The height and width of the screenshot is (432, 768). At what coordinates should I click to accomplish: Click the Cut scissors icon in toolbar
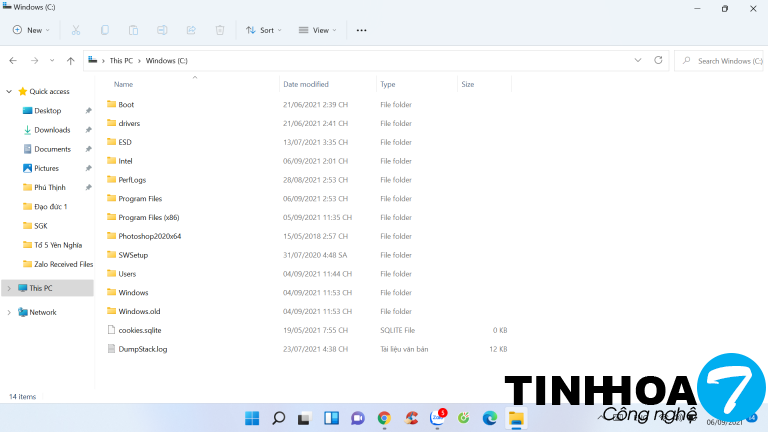pyautogui.click(x=77, y=30)
